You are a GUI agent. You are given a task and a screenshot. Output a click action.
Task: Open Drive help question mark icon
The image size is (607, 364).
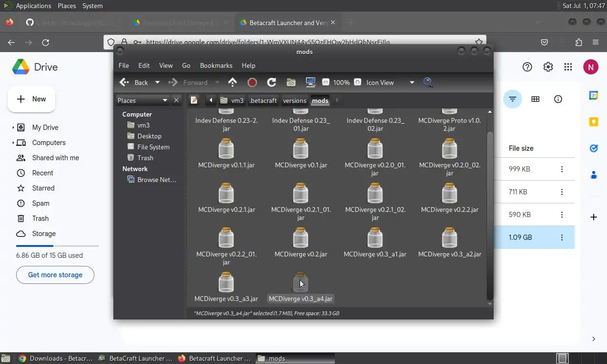(527, 67)
